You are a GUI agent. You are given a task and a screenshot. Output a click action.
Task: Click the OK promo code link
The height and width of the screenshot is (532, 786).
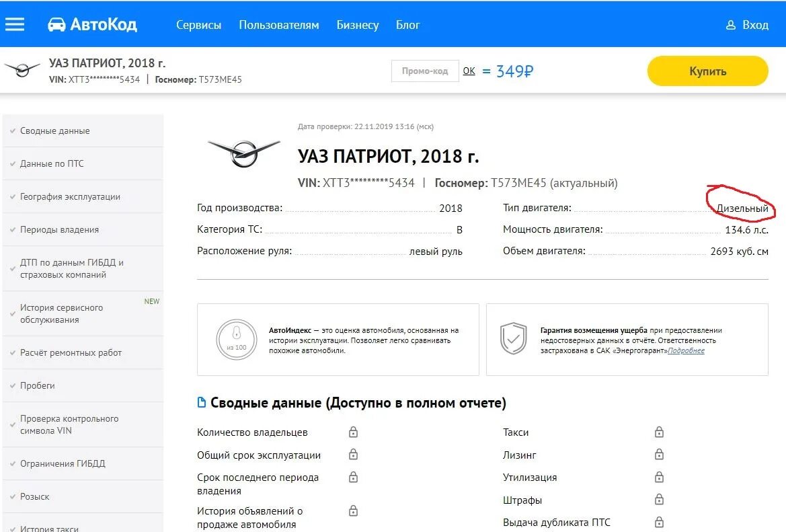(x=469, y=71)
